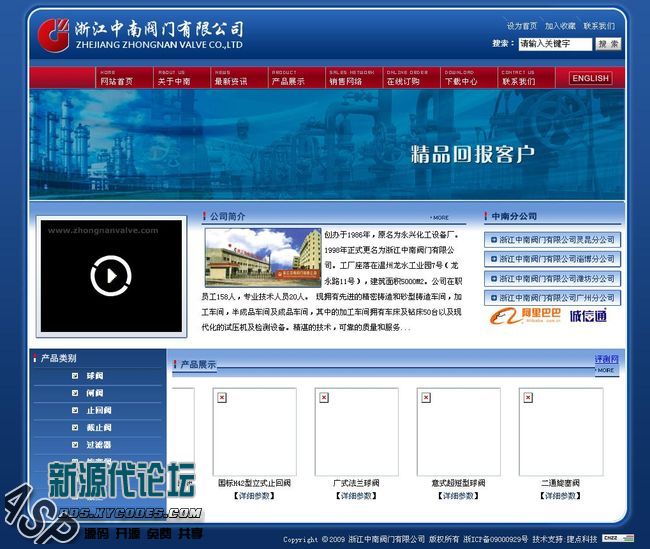The height and width of the screenshot is (549, 650).
Task: Click the 产品类别 sidebar heading
Action: (x=58, y=358)
